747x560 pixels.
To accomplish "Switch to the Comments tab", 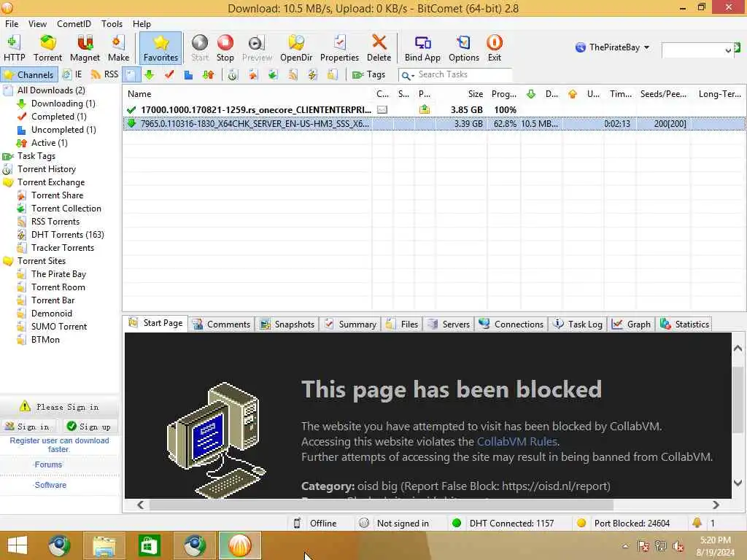I will click(x=222, y=324).
